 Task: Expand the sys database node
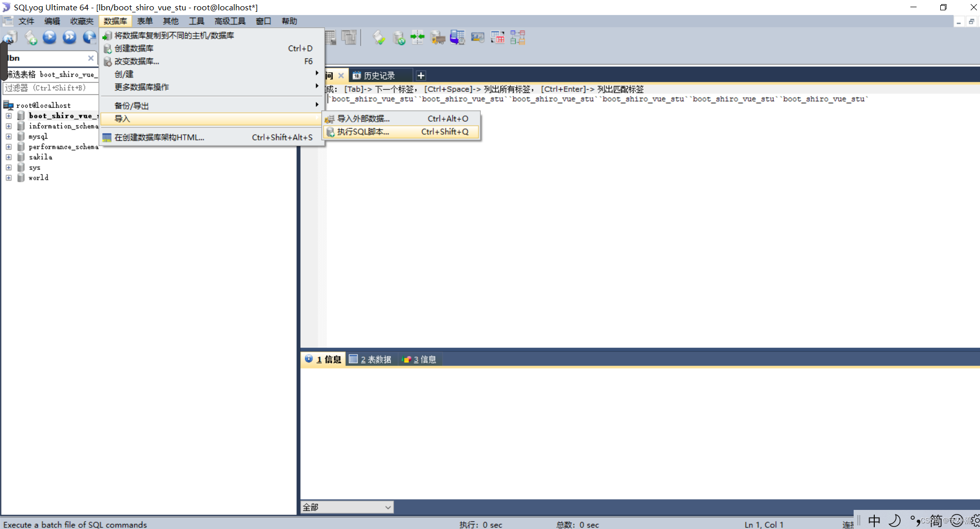pyautogui.click(x=9, y=167)
